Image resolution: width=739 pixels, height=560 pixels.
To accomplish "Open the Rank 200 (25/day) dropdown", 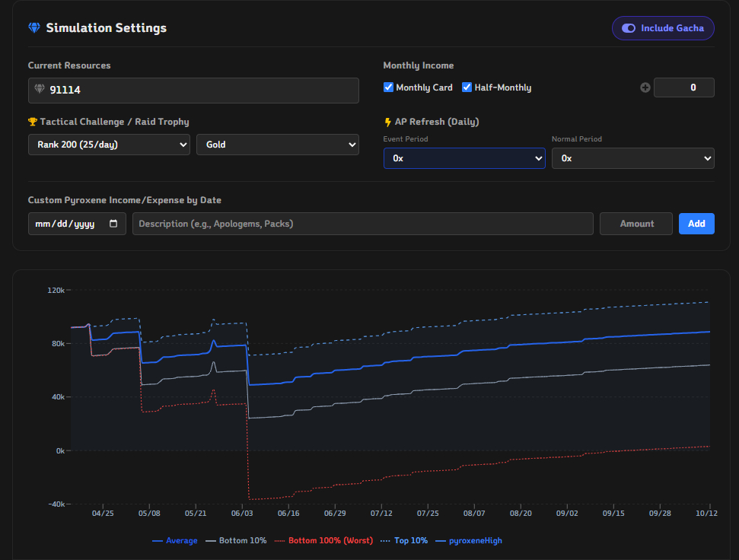I will coord(109,145).
